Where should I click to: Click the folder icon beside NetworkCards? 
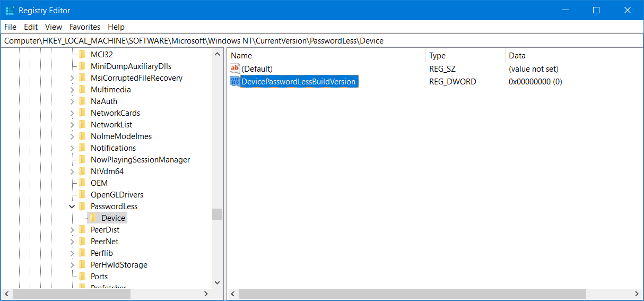point(82,113)
